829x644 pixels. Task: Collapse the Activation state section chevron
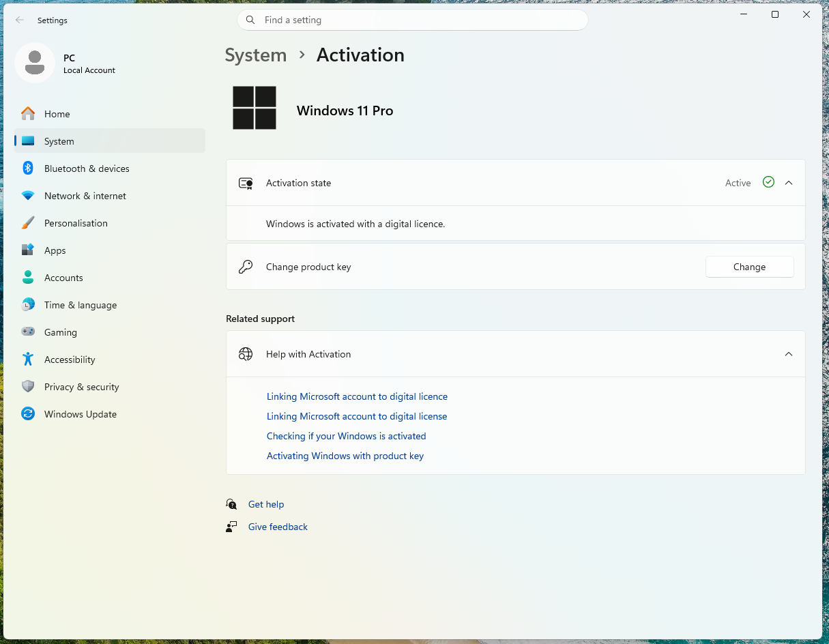click(789, 183)
